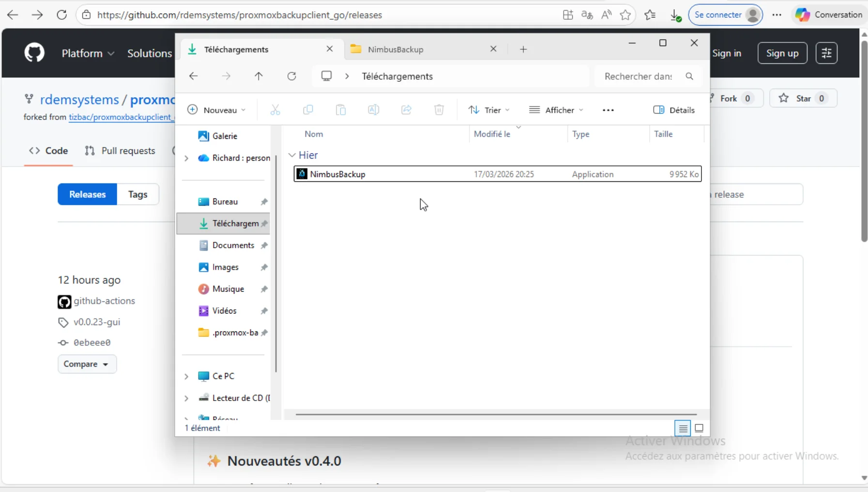Open Edge downloads via toolbar icon

(676, 15)
